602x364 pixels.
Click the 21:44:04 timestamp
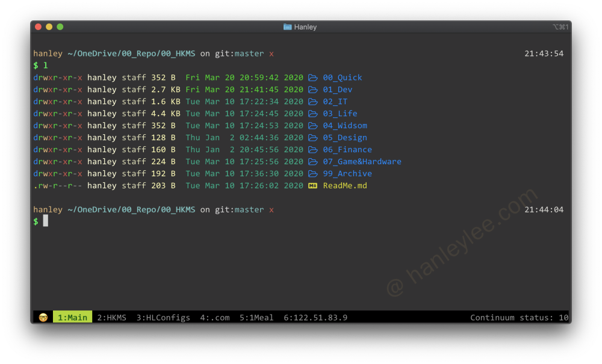pos(544,210)
